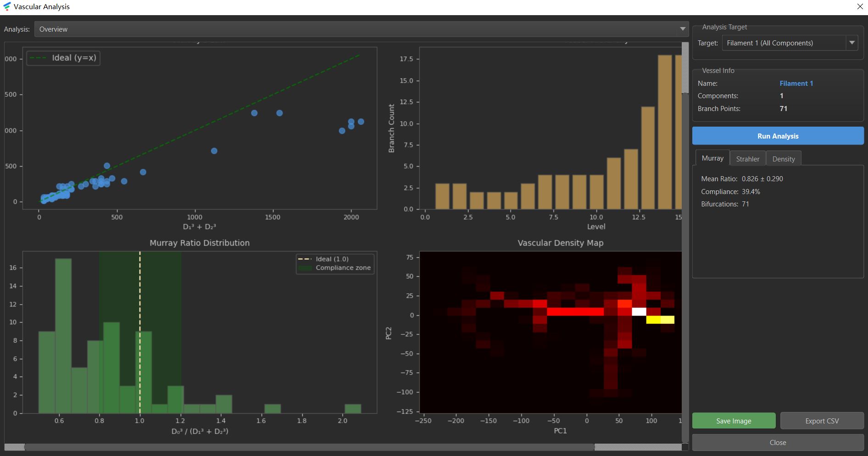This screenshot has height=456, width=868.
Task: Click the white hottest cell in density map
Action: 639,312
